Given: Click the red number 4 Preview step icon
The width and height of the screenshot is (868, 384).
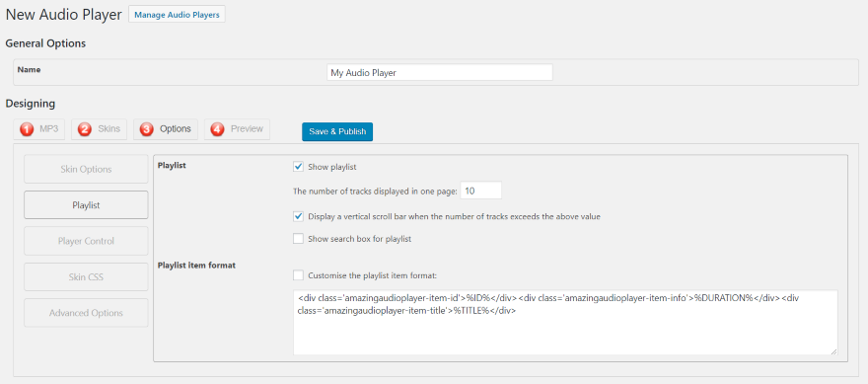Looking at the screenshot, I should tap(218, 129).
